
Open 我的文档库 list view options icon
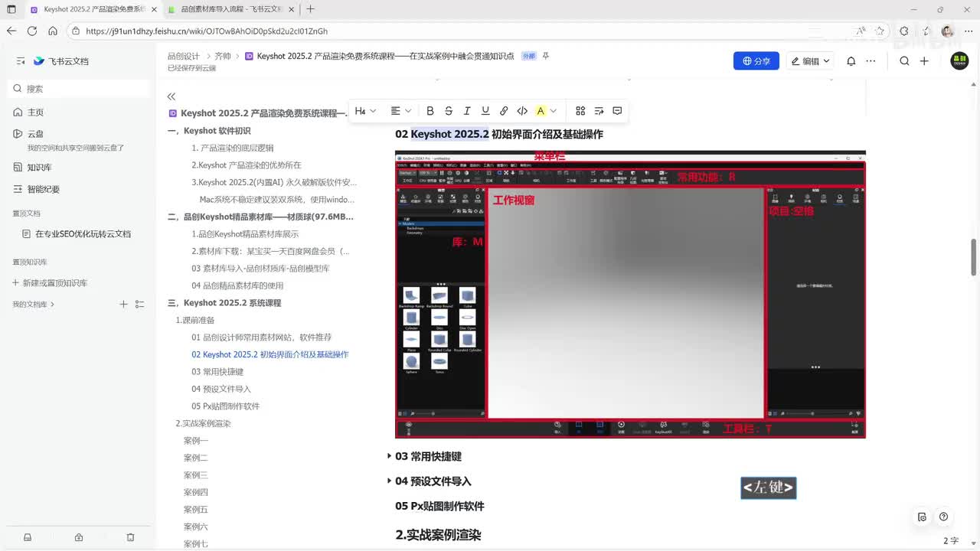point(139,305)
